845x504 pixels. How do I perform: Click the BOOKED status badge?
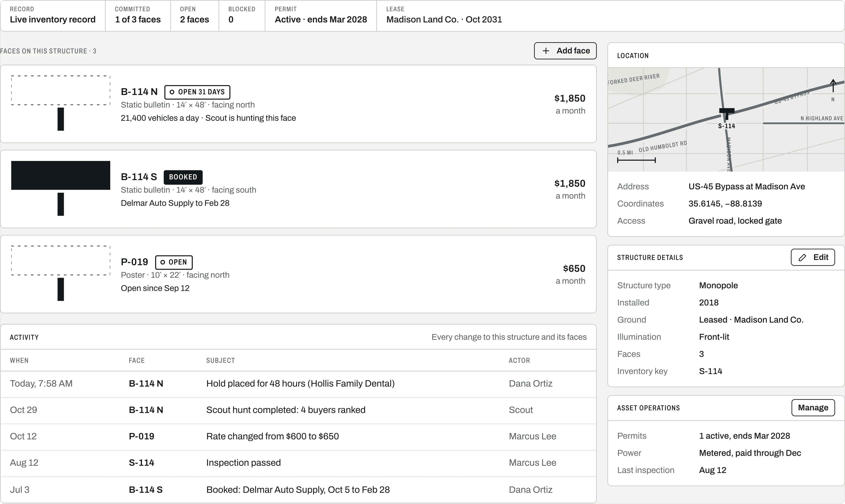183,177
